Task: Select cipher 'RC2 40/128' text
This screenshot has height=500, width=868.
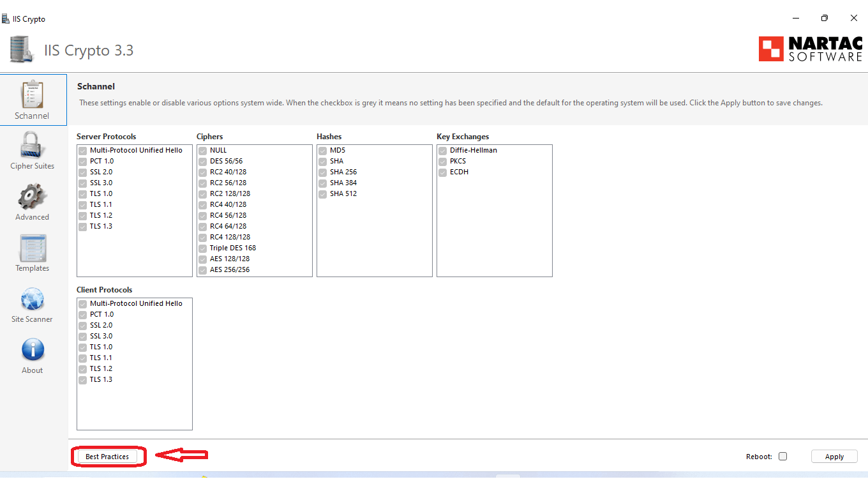Action: coord(228,172)
